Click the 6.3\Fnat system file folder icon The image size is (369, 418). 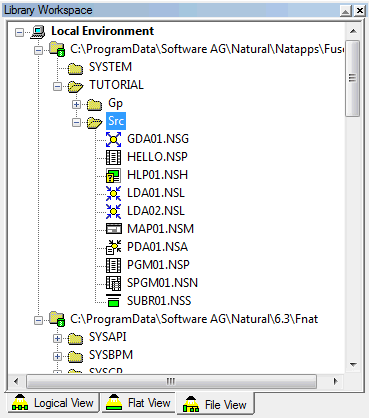(x=57, y=319)
